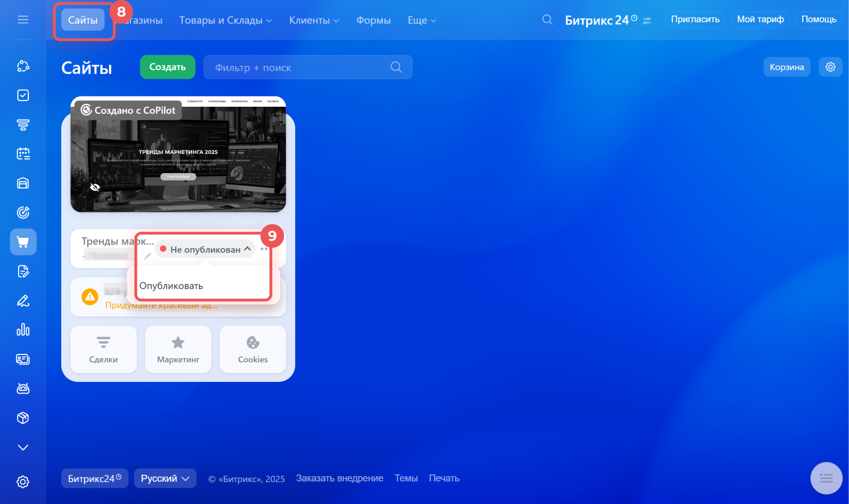Open sites list settings gear icon
The height and width of the screenshot is (504, 849).
coord(830,67)
